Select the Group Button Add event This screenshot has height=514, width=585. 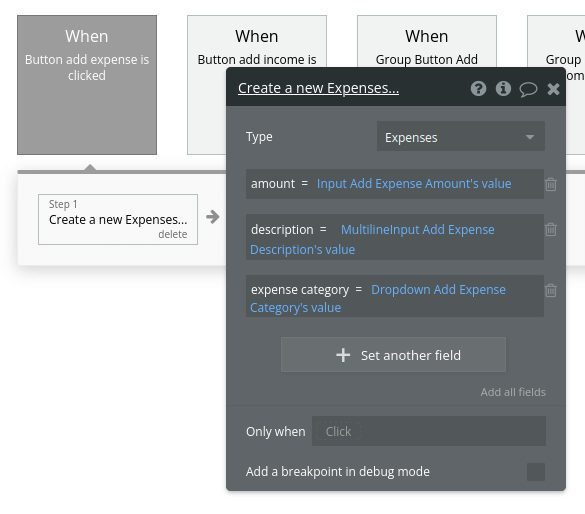coord(427,41)
